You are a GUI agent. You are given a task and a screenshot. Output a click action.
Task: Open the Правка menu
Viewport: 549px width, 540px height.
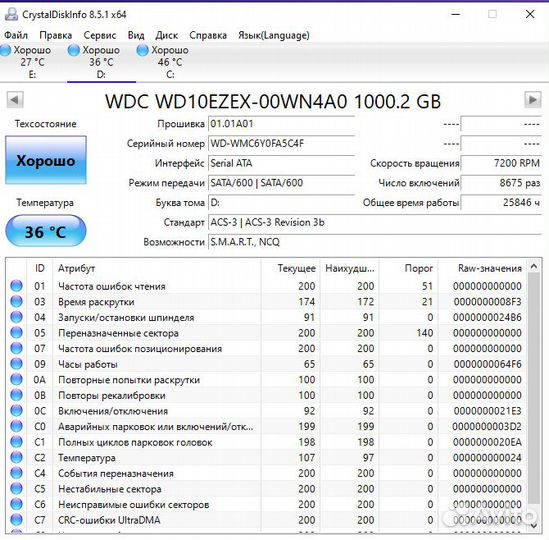(x=56, y=35)
